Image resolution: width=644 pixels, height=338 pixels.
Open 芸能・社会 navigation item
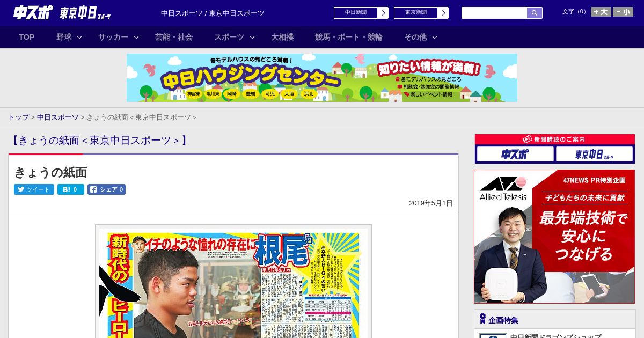pos(174,37)
